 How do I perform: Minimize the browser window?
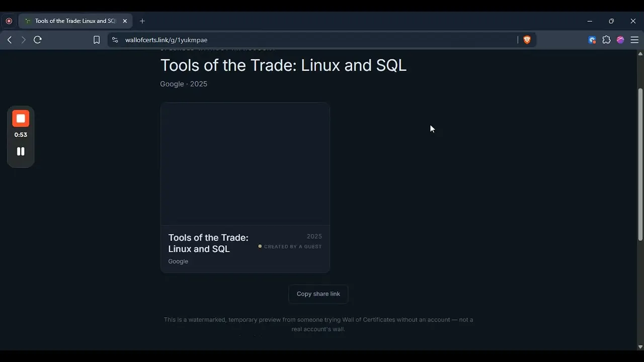coord(590,21)
